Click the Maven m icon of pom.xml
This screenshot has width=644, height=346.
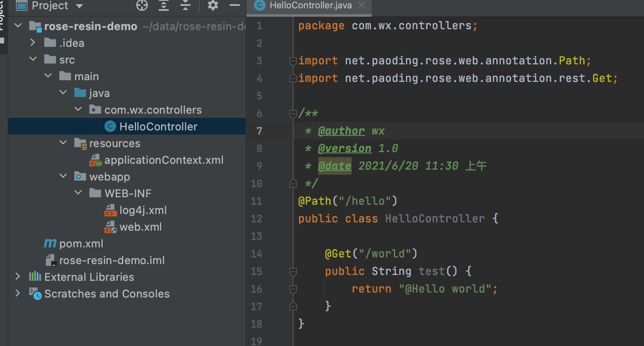50,243
